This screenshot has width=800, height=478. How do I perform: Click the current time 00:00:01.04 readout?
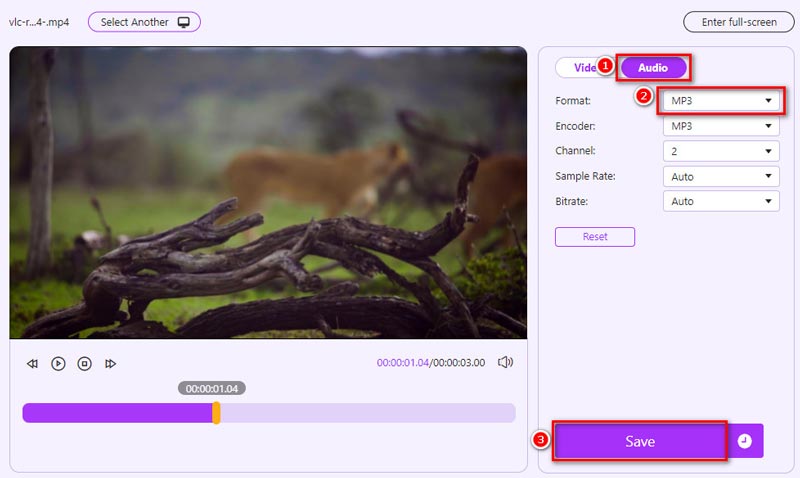(403, 363)
